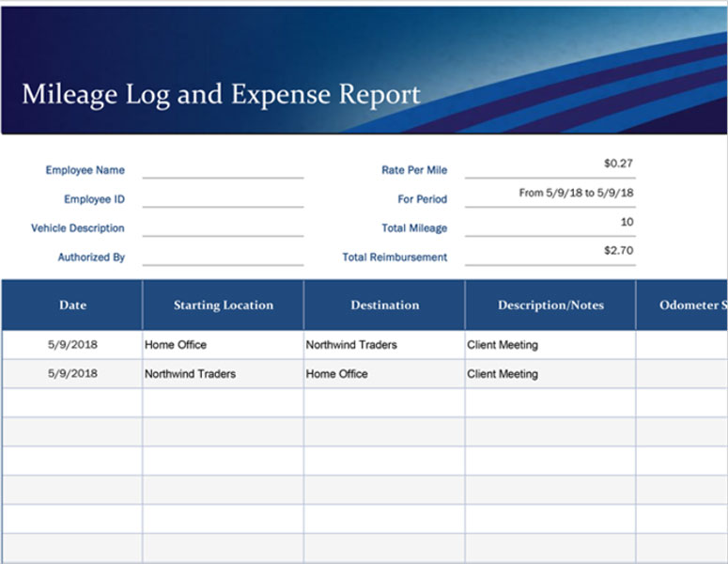This screenshot has width=728, height=564.
Task: Click the partially visible Odometer column header
Action: click(x=692, y=305)
